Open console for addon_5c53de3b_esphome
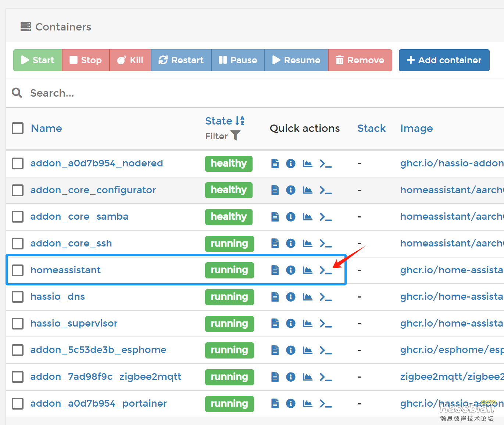 pos(326,350)
